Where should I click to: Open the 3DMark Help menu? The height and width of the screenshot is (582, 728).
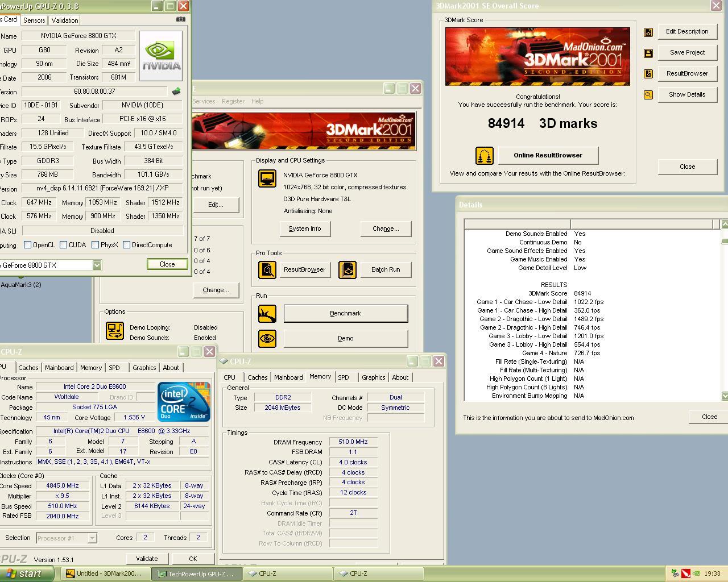coord(258,101)
